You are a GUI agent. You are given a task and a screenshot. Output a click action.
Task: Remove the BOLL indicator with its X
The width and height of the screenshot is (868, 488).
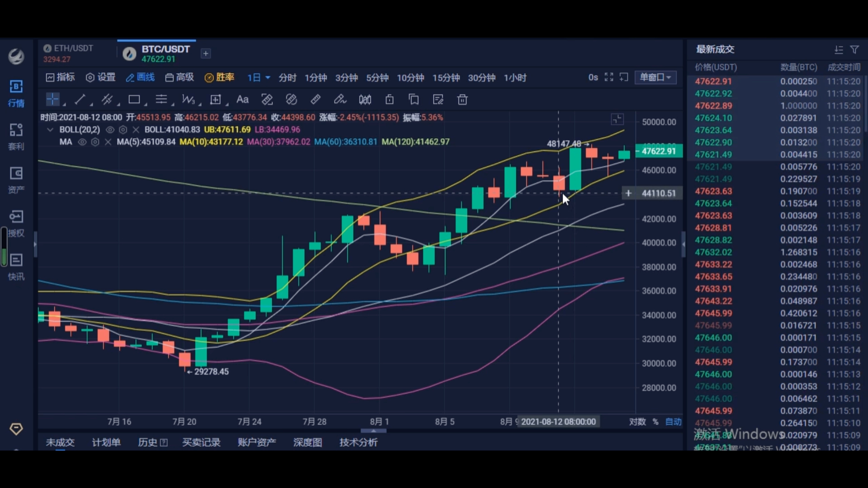[x=135, y=130]
